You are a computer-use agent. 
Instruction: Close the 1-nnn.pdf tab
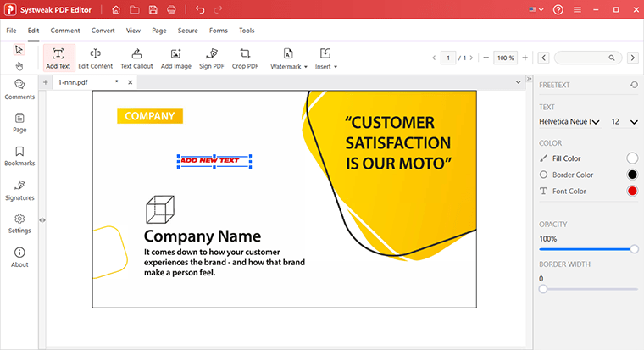pos(130,82)
